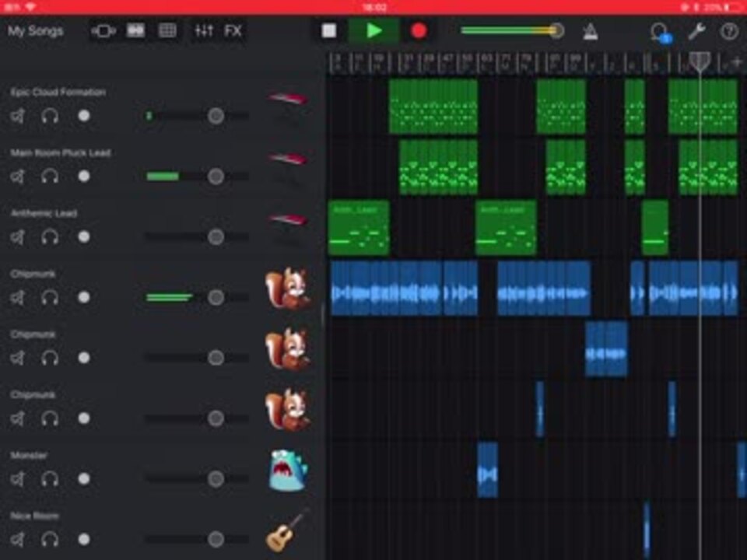Screen dimensions: 747x560
Task: Solo the Nice Room track
Action: (50, 540)
